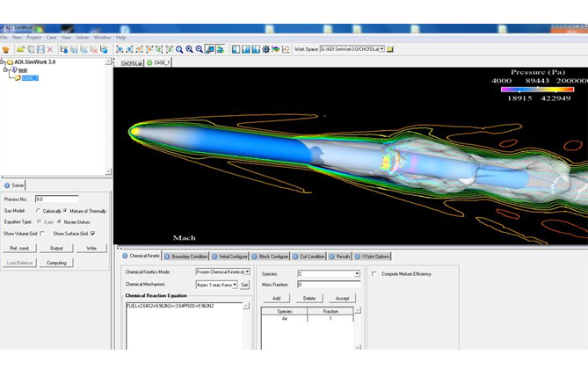This screenshot has height=391, width=588.
Task: Click the Pressure color legend bar
Action: point(525,89)
